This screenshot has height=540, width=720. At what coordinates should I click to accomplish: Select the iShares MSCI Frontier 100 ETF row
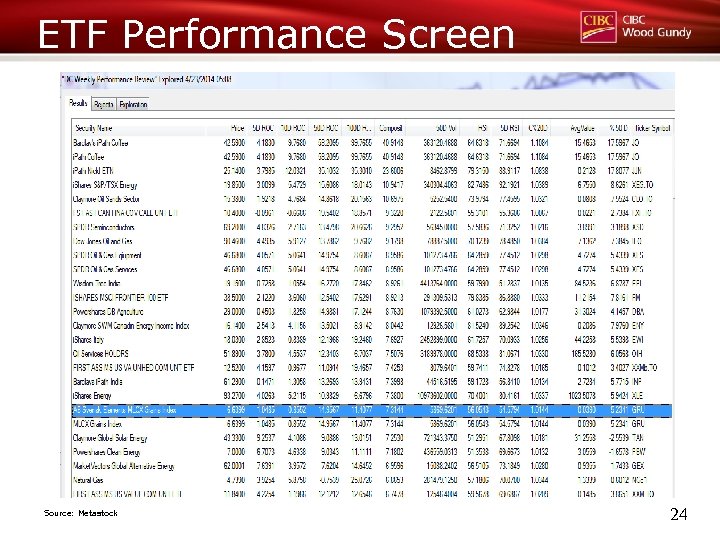pyautogui.click(x=372, y=298)
